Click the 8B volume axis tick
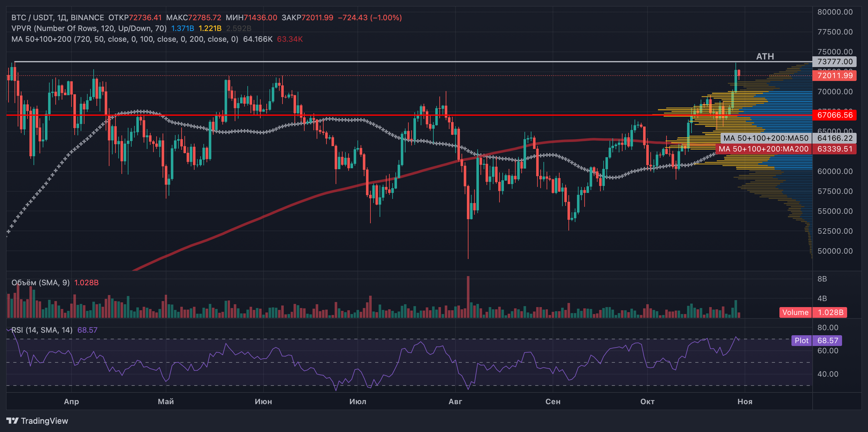This screenshot has width=868, height=432. click(822, 279)
